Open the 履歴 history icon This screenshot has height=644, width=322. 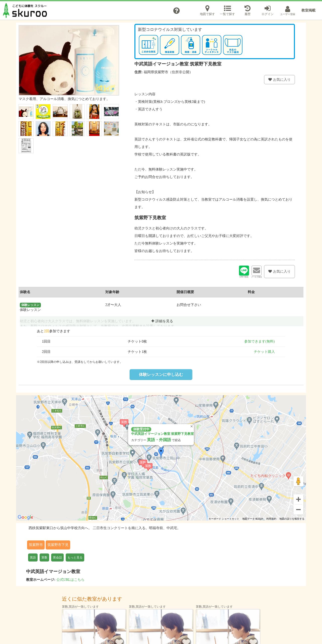coord(248,11)
